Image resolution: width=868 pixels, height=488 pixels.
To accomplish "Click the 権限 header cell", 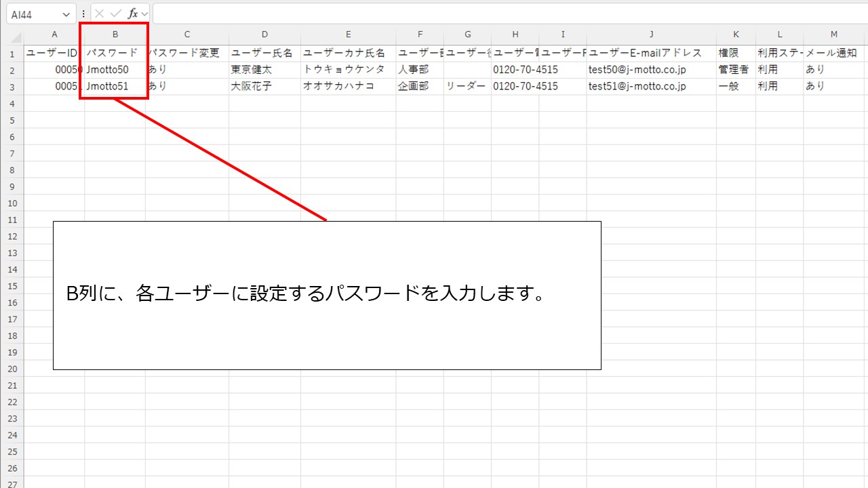I will pos(736,54).
